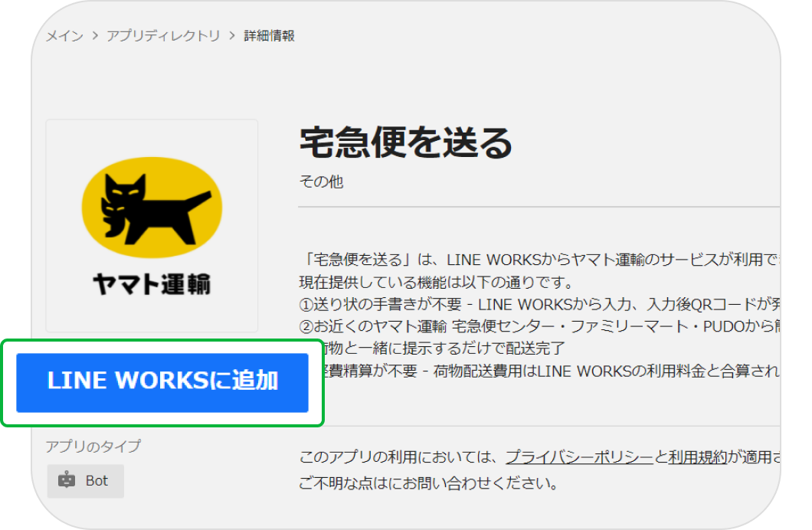Image resolution: width=812 pixels, height=530 pixels.
Task: Click the ヤマト運輸 text under the logo
Action: point(152,284)
